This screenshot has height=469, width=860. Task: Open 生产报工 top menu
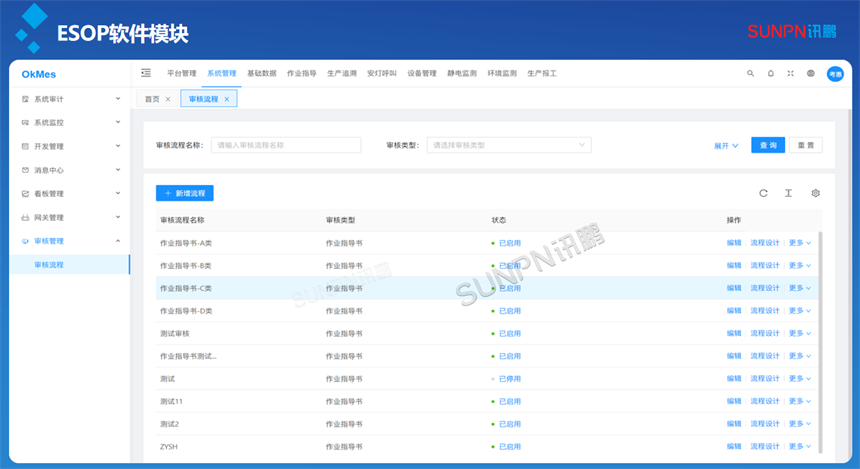pyautogui.click(x=542, y=74)
